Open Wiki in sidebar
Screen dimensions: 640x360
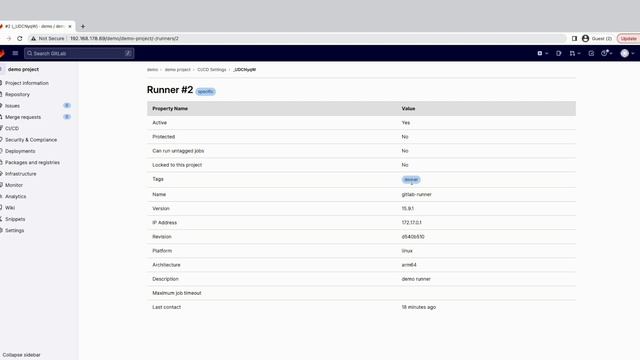[10, 208]
